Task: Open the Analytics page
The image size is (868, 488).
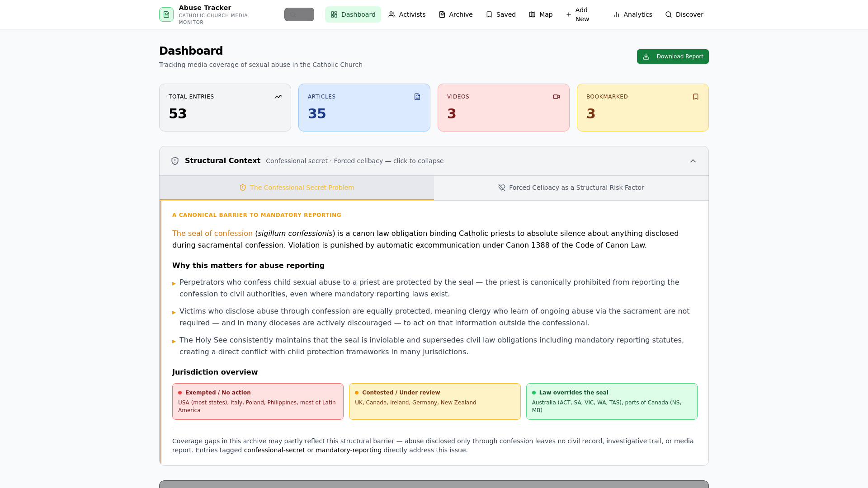Action: (632, 14)
